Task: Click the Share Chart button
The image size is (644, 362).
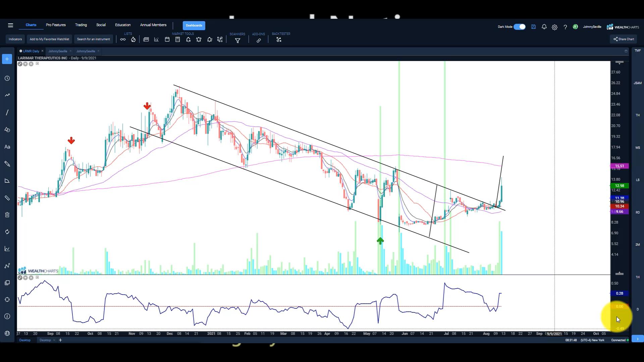Action: click(624, 39)
